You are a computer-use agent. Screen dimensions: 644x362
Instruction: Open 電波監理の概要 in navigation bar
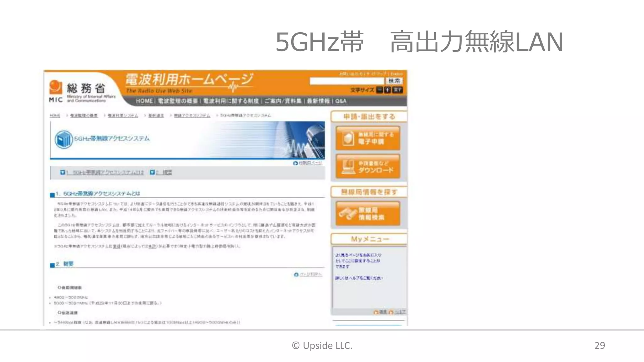(178, 101)
